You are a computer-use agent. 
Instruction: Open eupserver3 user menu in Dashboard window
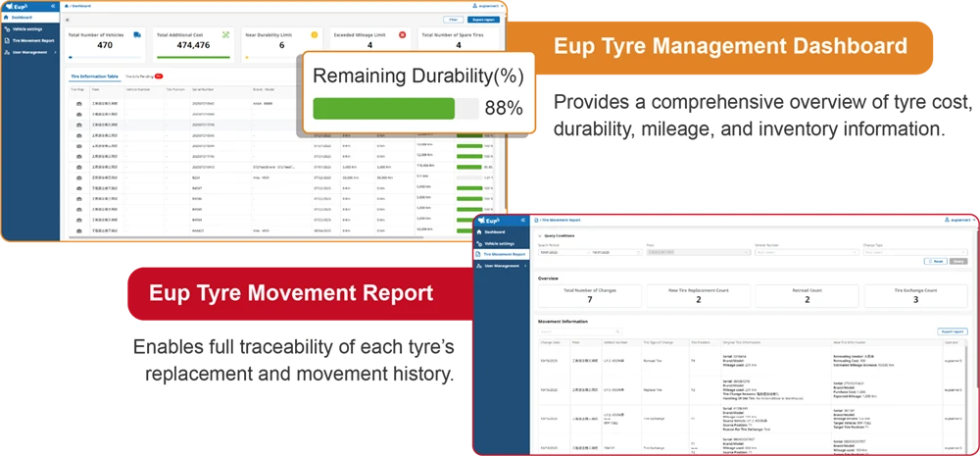pyautogui.click(x=486, y=6)
